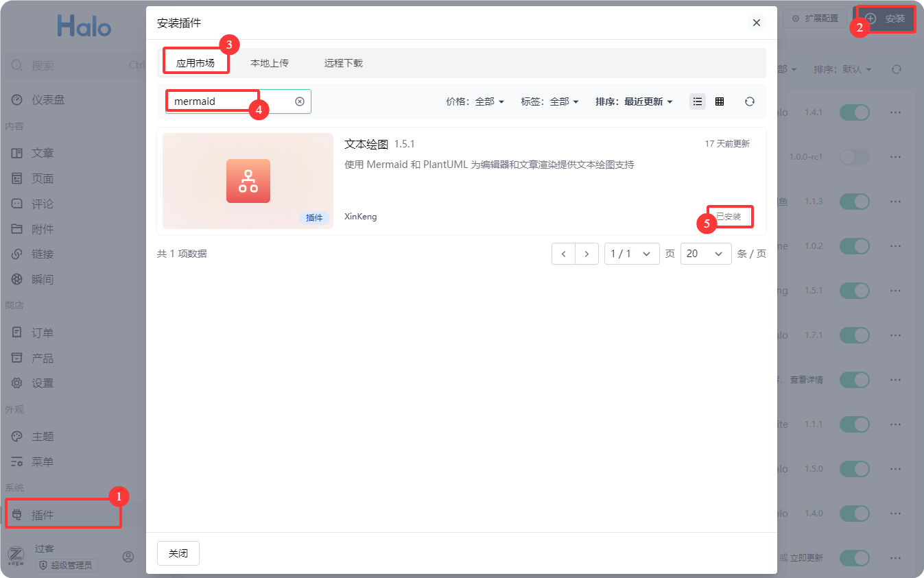Enable the disabled 1.0.0-rc1 plugin switch
924x578 pixels.
pyautogui.click(x=854, y=157)
